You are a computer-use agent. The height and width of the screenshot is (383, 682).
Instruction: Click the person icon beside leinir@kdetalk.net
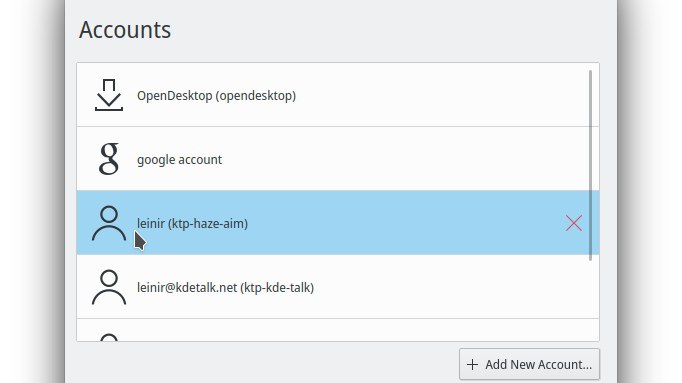[109, 287]
